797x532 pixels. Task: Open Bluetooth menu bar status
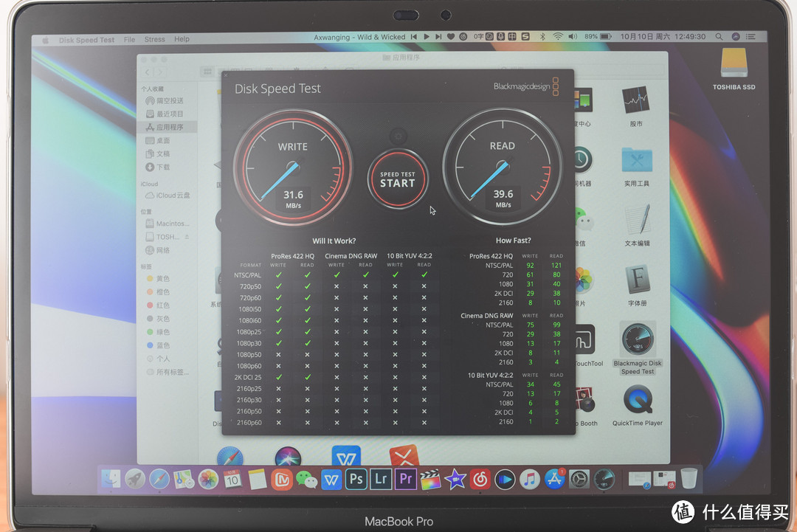pyautogui.click(x=542, y=37)
